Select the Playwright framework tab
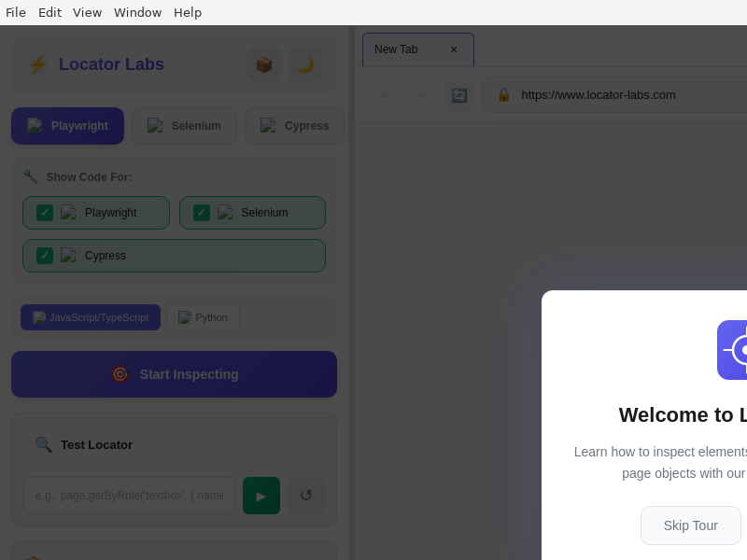The height and width of the screenshot is (560, 747). 67,126
